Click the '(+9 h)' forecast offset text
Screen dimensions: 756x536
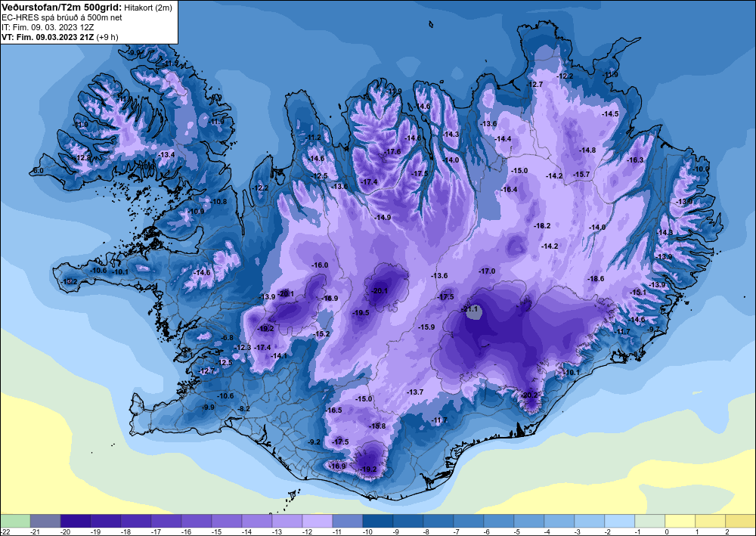tap(107, 37)
